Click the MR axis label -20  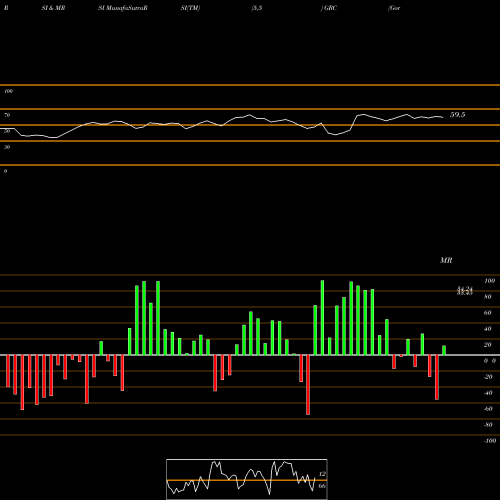[488, 377]
